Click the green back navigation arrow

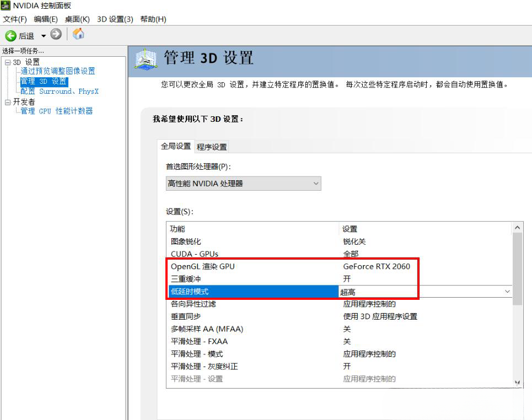11,34
